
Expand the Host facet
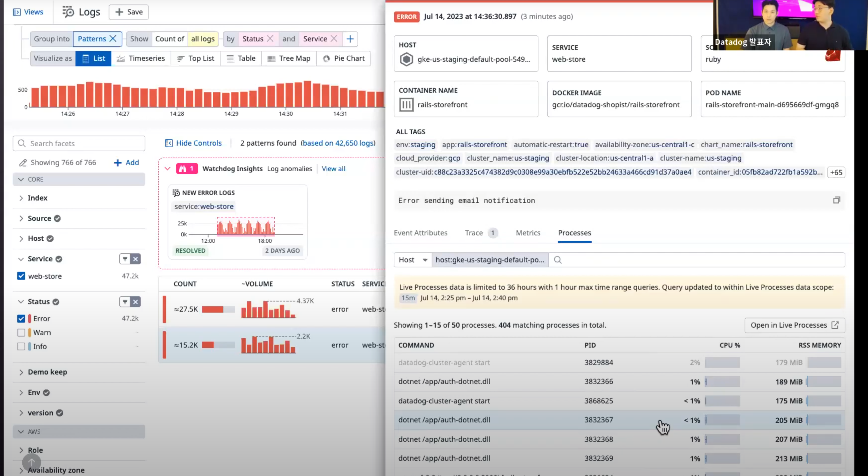(x=21, y=239)
